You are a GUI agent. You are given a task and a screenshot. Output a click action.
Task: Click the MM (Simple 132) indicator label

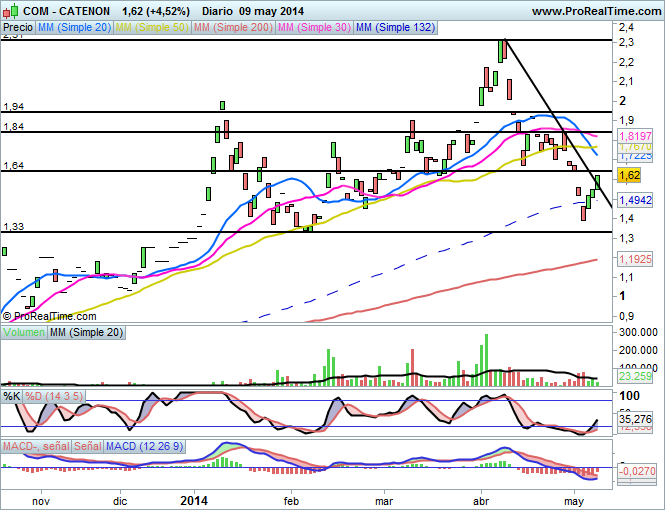pyautogui.click(x=396, y=28)
